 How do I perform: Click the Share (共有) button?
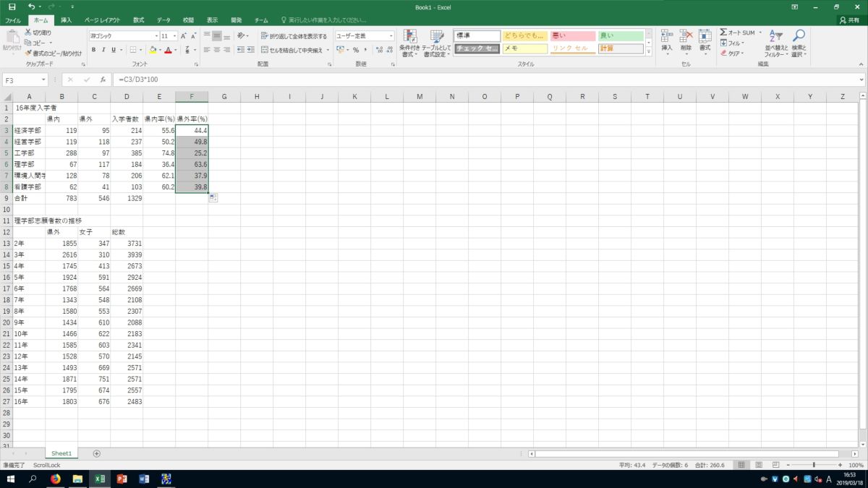(851, 20)
